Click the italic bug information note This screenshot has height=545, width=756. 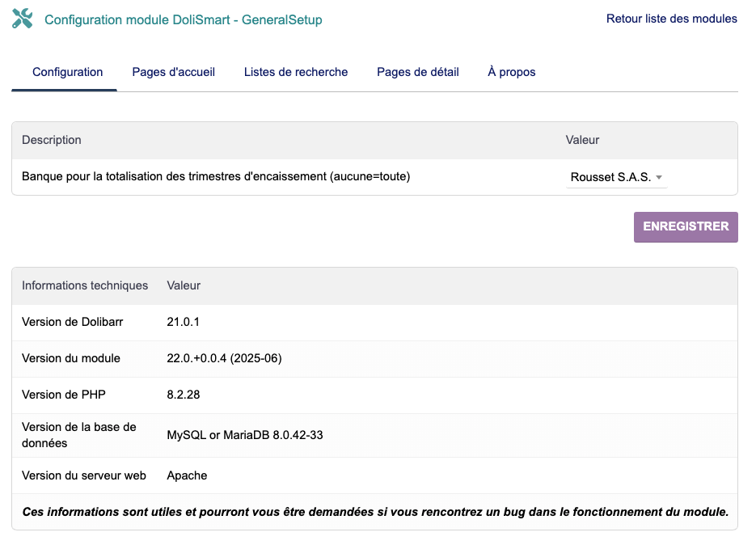pyautogui.click(x=375, y=512)
